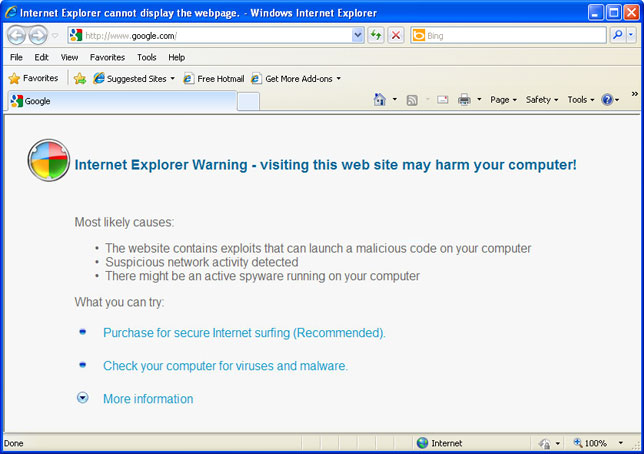Click the RSS Feeds icon
This screenshot has width=644, height=454.
point(412,100)
